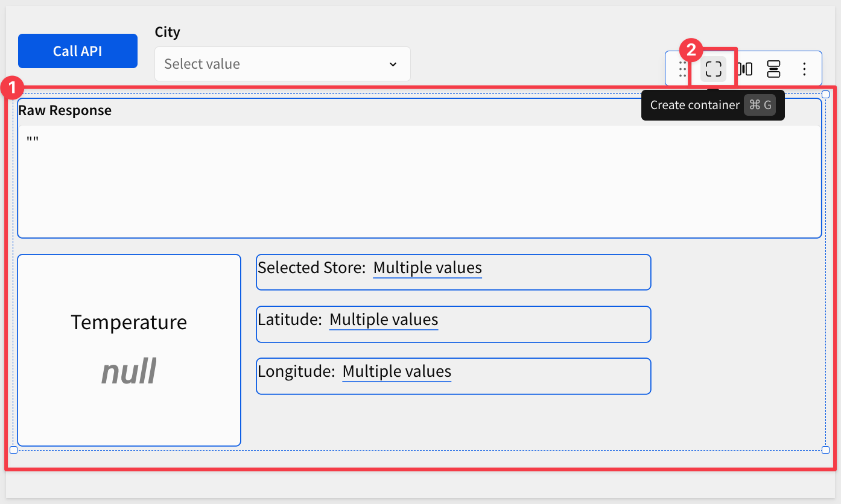Click the Raw Response label

[65, 110]
